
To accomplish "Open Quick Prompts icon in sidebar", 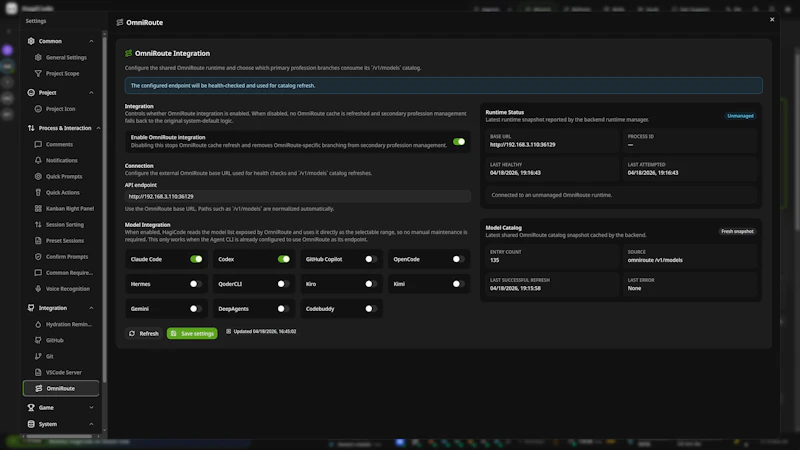I will (38, 177).
